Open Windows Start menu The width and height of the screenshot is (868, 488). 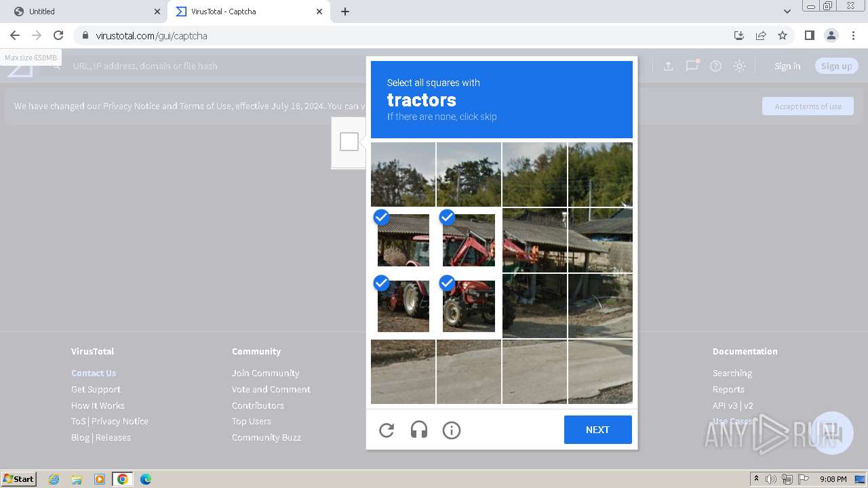click(x=19, y=479)
